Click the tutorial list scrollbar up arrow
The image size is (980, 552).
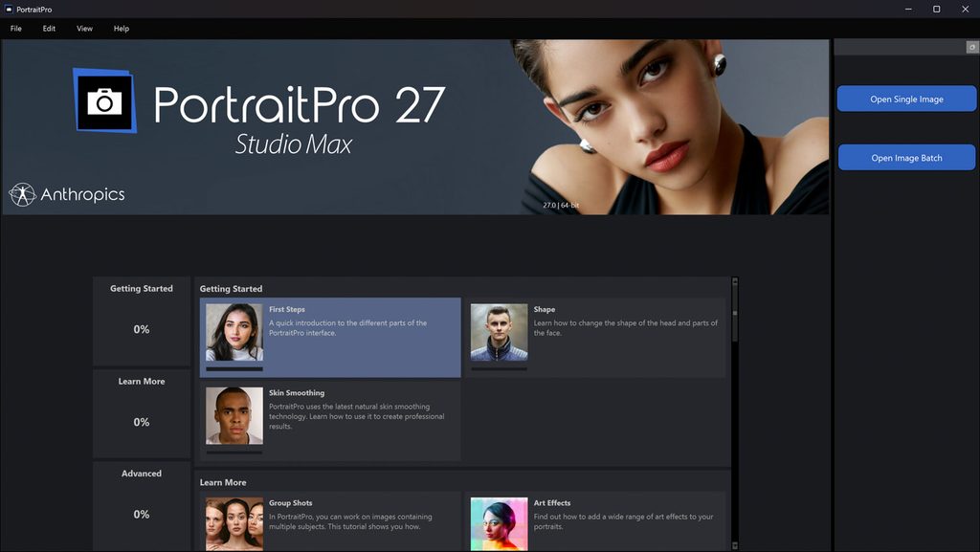(735, 281)
